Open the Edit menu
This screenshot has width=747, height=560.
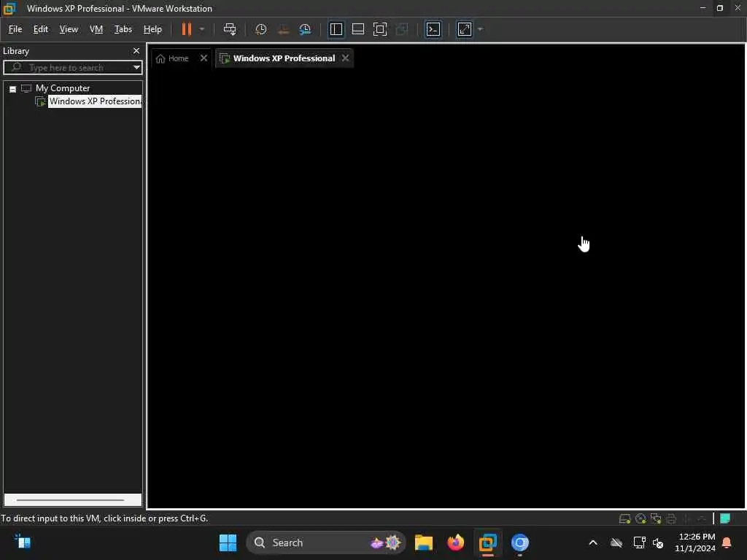click(x=41, y=29)
